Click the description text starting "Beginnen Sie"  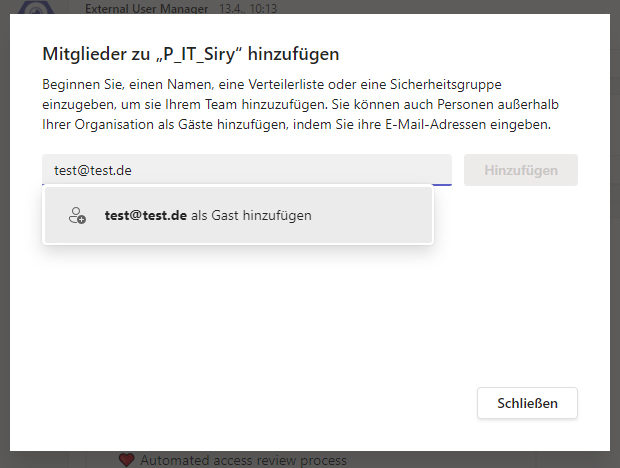pos(300,104)
